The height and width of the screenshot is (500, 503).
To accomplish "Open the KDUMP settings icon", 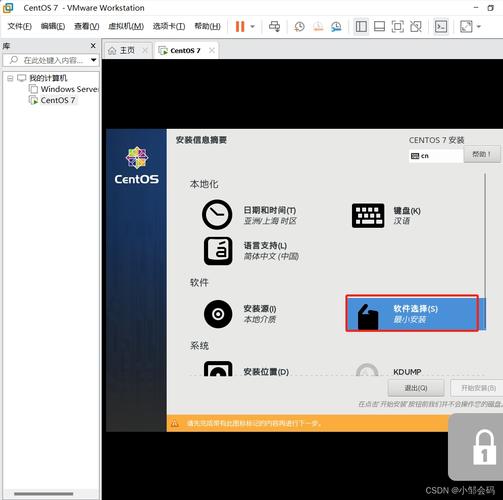I will 367,369.
